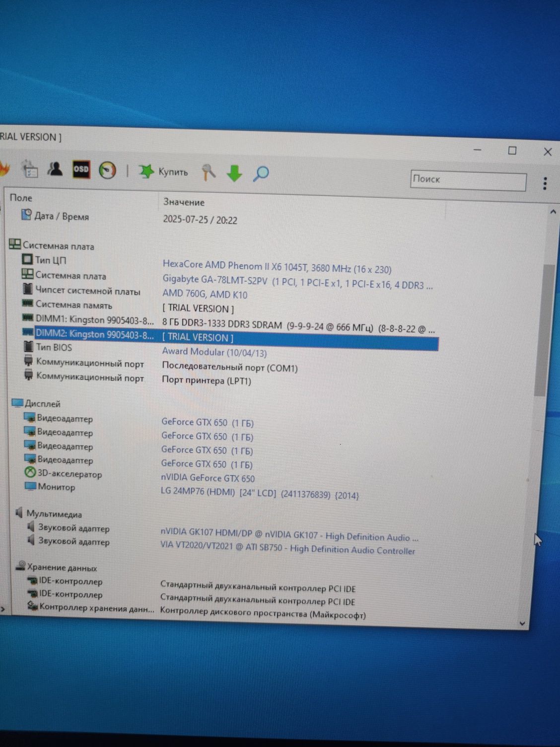Click the date value 2025-07-25 / 20:22
Image resolution: width=560 pixels, height=747 pixels.
point(200,220)
